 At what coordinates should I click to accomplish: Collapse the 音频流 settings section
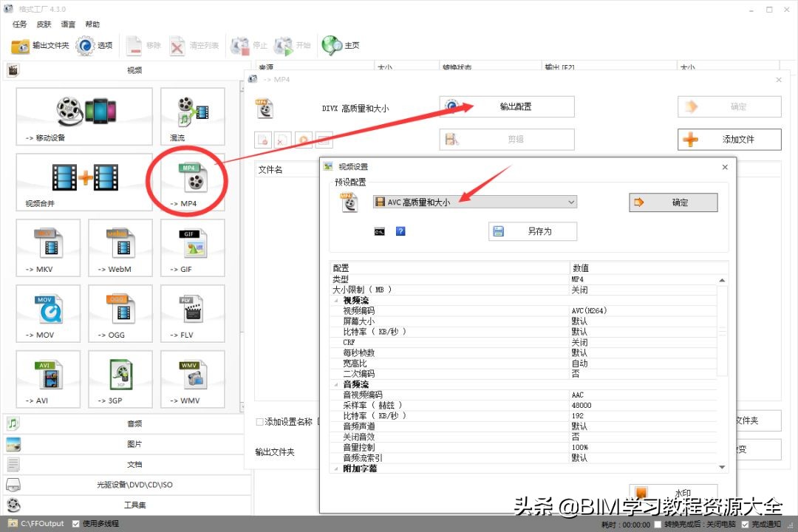click(x=336, y=383)
